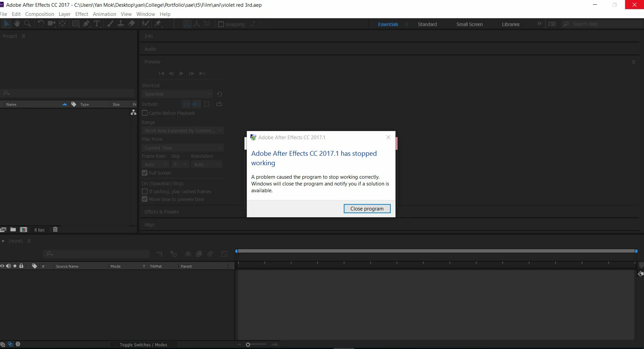Switch to the Standard workspace

(427, 24)
